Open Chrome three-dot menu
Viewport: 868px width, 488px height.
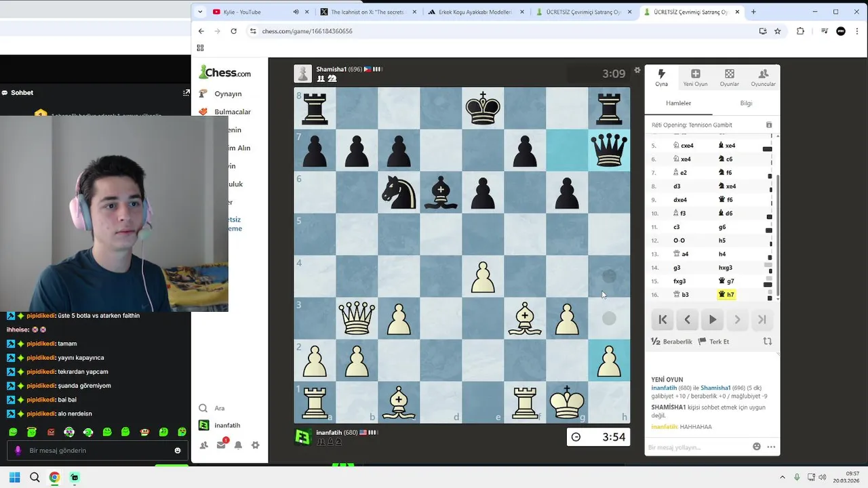click(x=858, y=31)
